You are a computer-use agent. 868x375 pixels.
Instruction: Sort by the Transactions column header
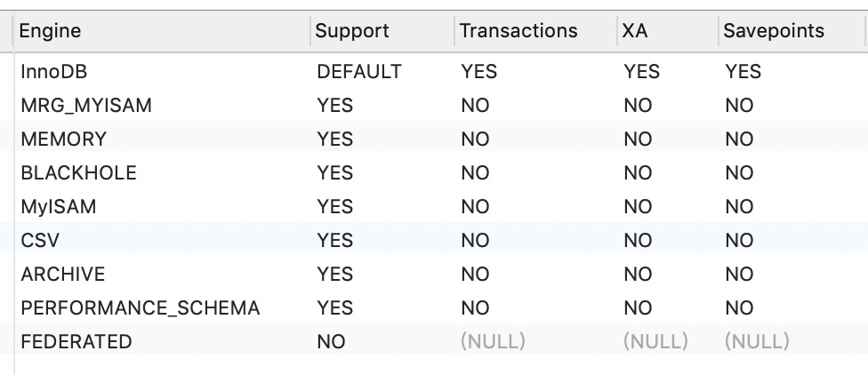pos(518,31)
